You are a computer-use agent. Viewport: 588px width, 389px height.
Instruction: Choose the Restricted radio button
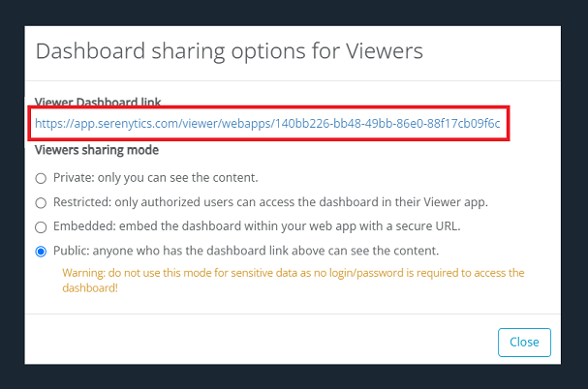pyautogui.click(x=41, y=203)
